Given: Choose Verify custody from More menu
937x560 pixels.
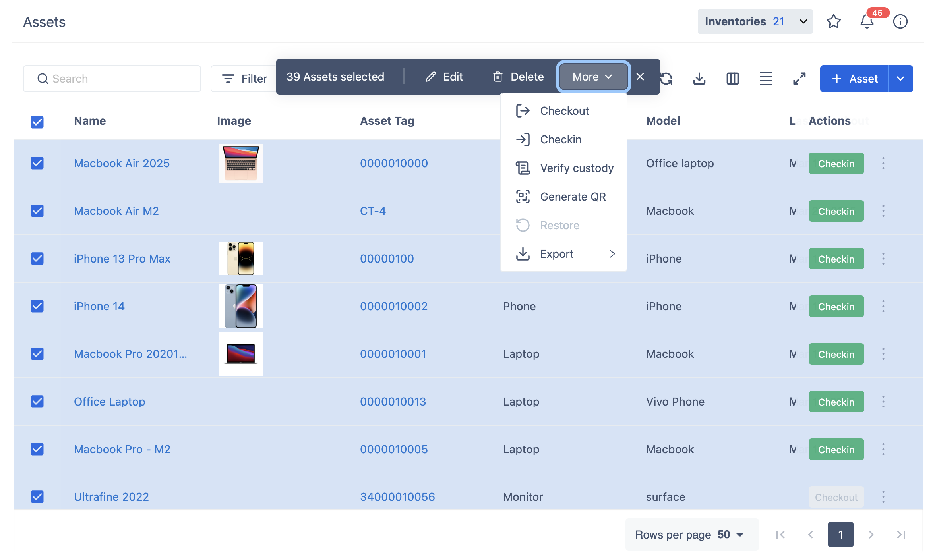Looking at the screenshot, I should (576, 168).
